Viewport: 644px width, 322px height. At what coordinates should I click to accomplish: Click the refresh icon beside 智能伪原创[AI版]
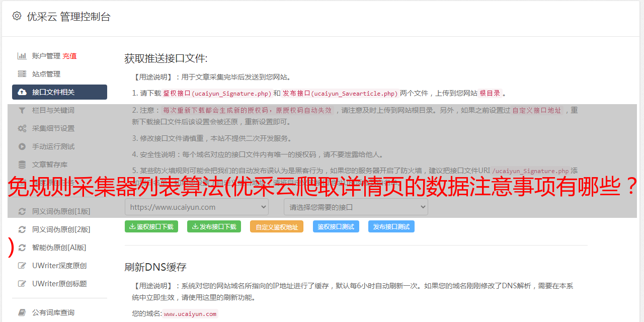point(22,248)
